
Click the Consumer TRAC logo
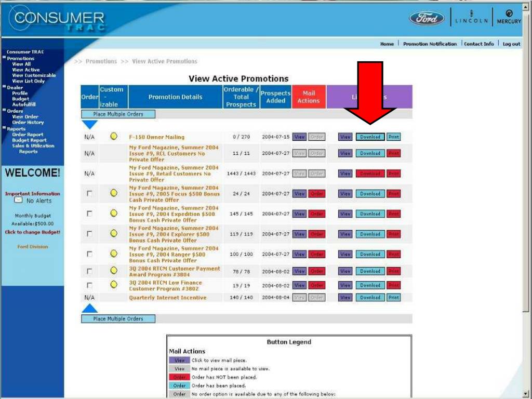point(58,19)
